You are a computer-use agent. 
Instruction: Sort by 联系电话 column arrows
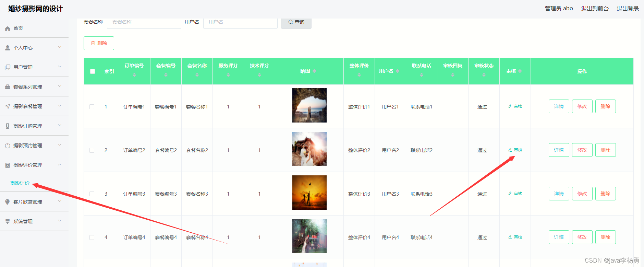pyautogui.click(x=422, y=75)
